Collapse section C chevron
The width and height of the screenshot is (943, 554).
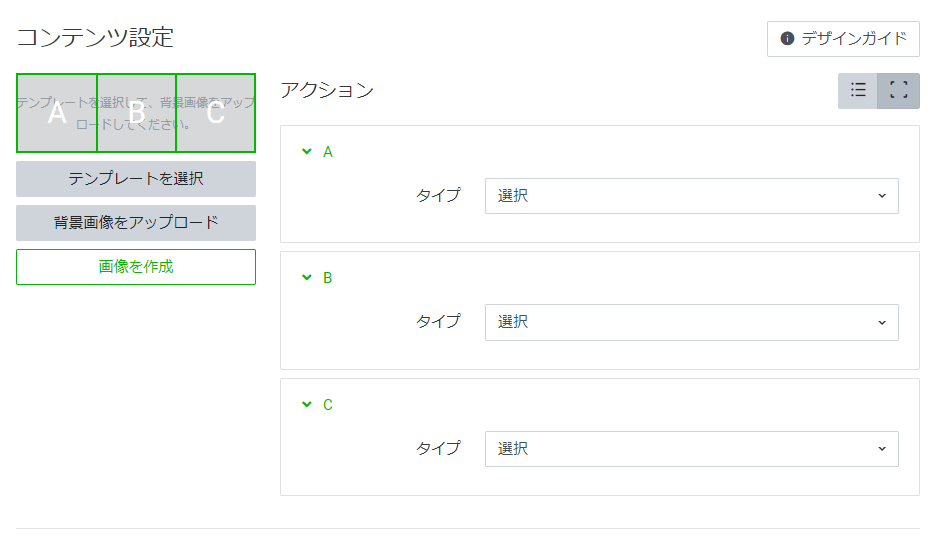(x=307, y=404)
